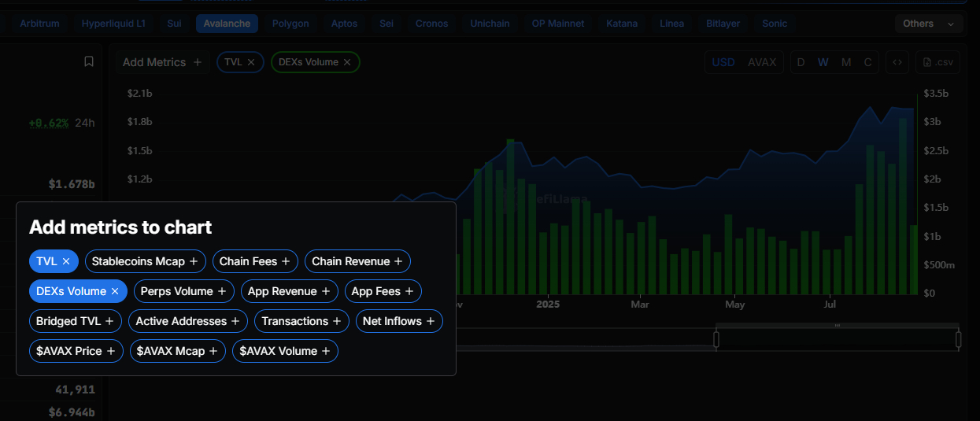Screen dimensions: 980x421
Task: Switch to Sonic chain tab
Action: tap(775, 24)
